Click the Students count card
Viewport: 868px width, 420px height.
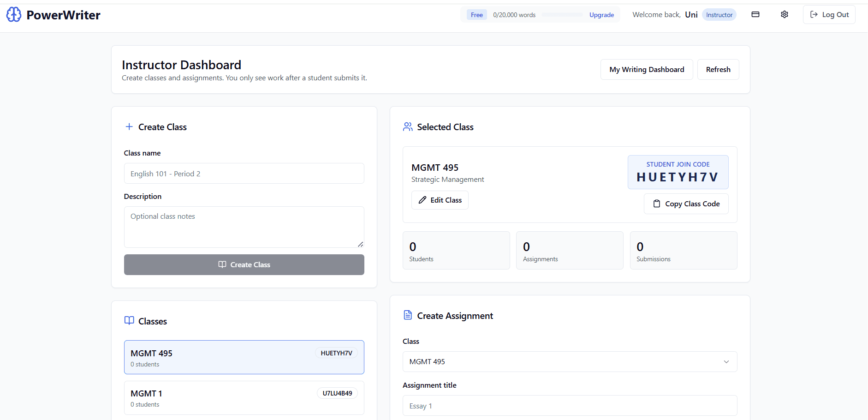click(456, 251)
